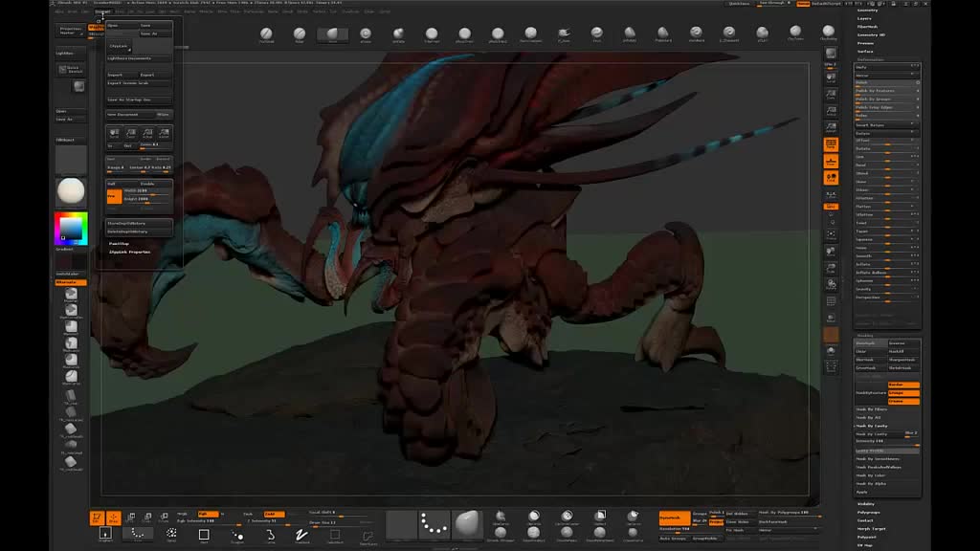The image size is (980, 551).
Task: Click Rotate view icon on right shelf
Action: [x=831, y=284]
